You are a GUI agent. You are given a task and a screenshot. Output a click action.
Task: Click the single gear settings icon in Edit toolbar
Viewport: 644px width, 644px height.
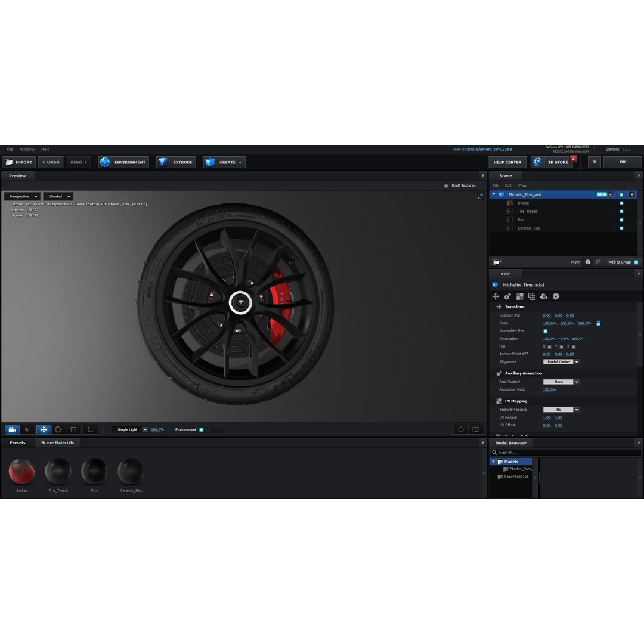[x=556, y=296]
